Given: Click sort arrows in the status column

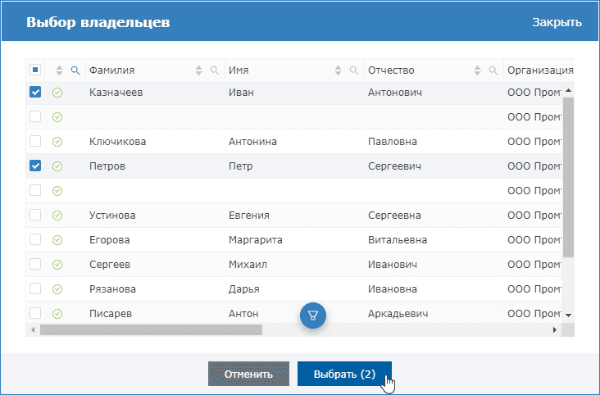Looking at the screenshot, I should 59,70.
